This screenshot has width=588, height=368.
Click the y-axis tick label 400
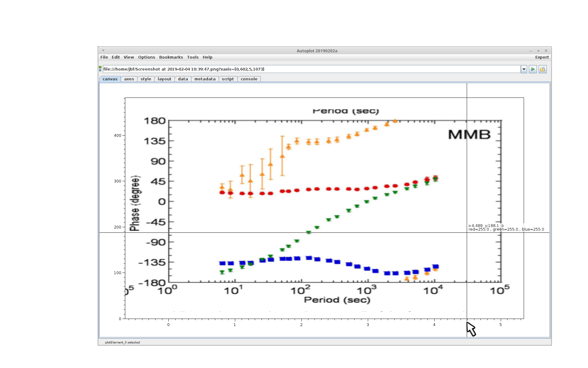point(118,136)
